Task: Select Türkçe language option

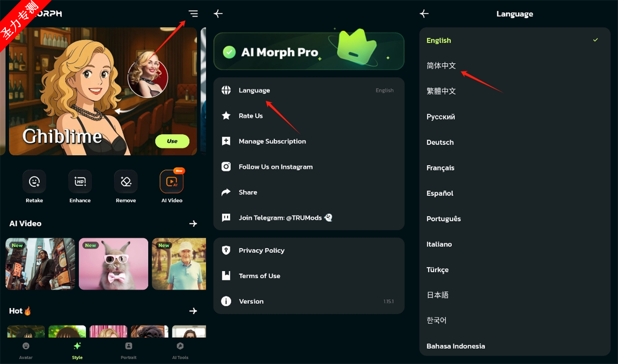Action: [x=515, y=270]
